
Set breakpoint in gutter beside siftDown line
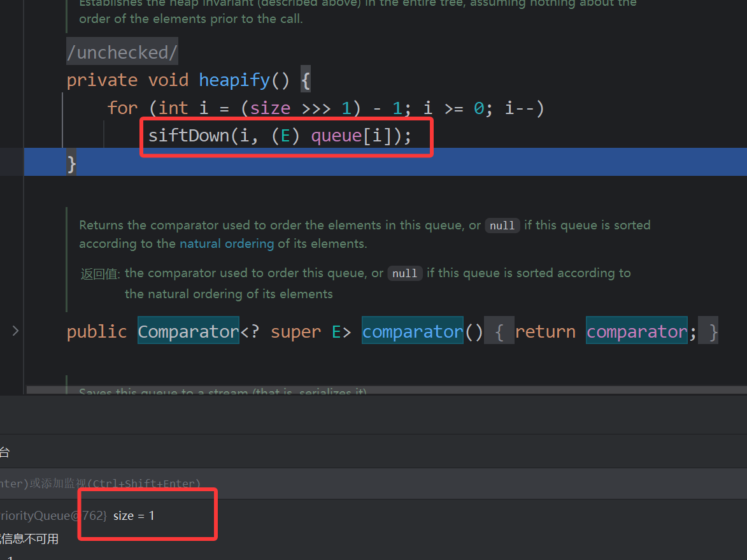(x=12, y=135)
